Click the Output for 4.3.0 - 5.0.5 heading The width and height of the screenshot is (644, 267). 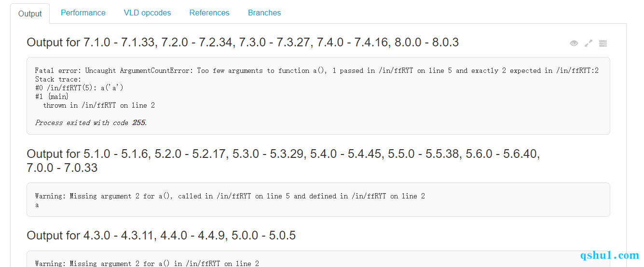(x=161, y=236)
